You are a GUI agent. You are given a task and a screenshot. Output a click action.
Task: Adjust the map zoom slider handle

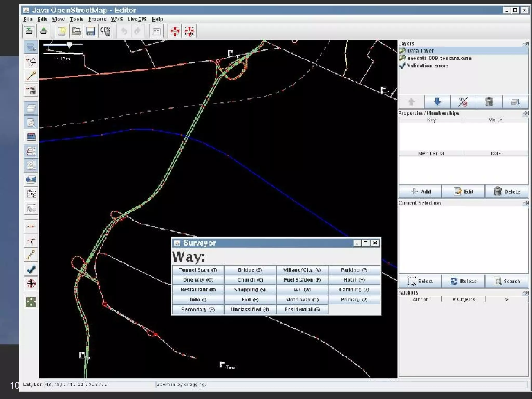pos(69,45)
